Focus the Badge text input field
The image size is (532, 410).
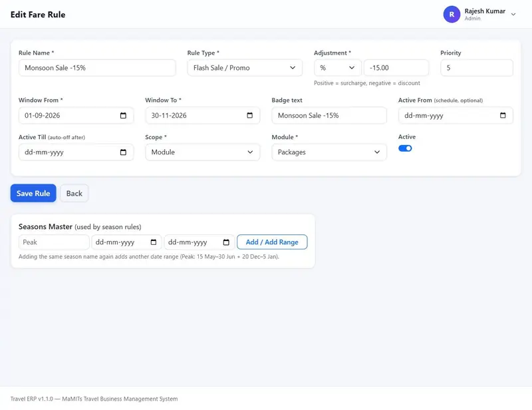click(329, 116)
